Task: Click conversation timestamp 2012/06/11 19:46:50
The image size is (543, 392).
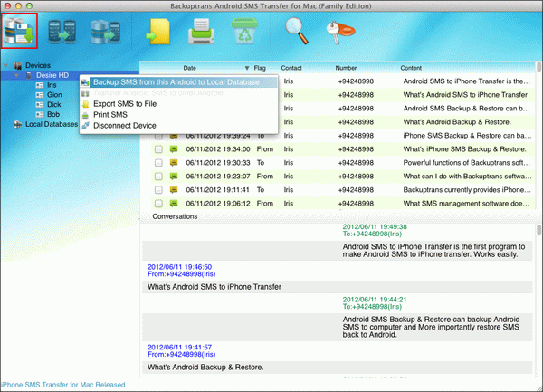Action: click(179, 267)
